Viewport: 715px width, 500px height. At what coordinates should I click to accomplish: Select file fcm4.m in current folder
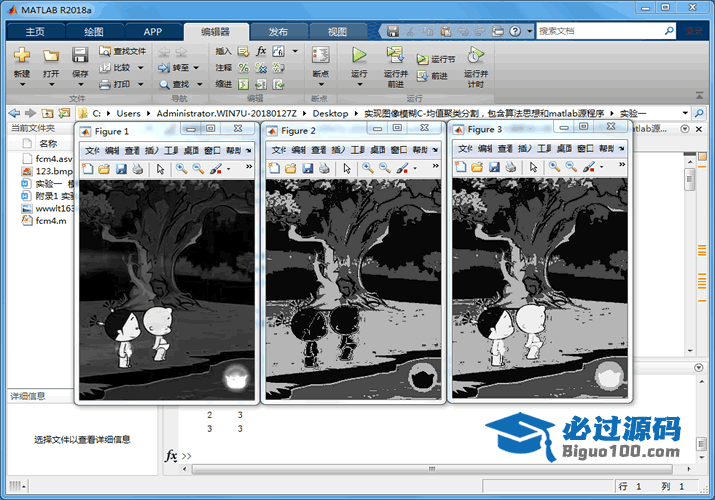tap(45, 221)
